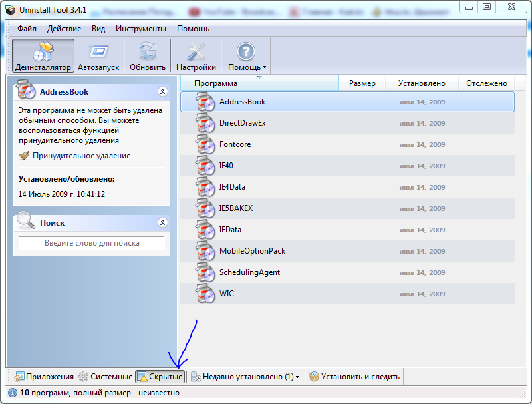
Task: Click Установить и следить button
Action: (x=354, y=377)
